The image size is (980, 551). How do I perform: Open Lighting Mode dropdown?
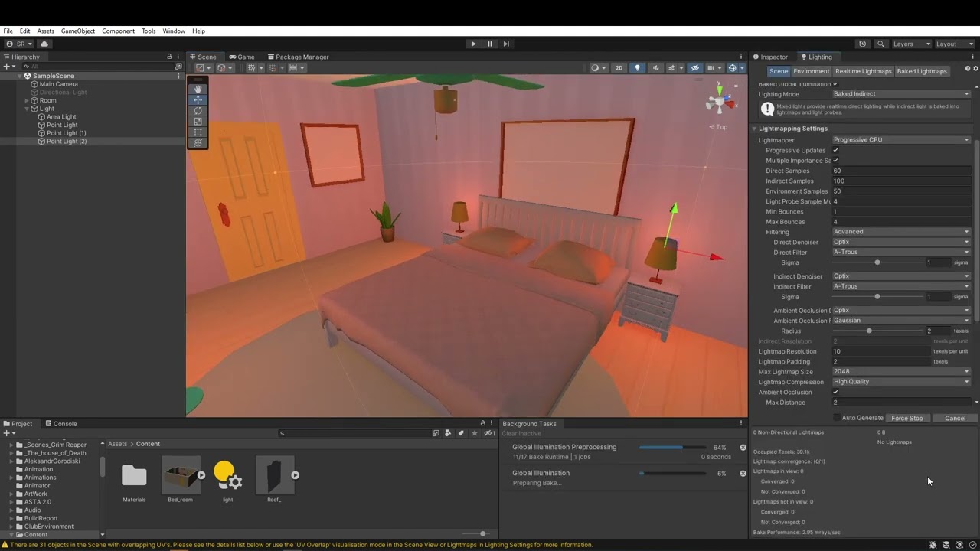(x=901, y=94)
